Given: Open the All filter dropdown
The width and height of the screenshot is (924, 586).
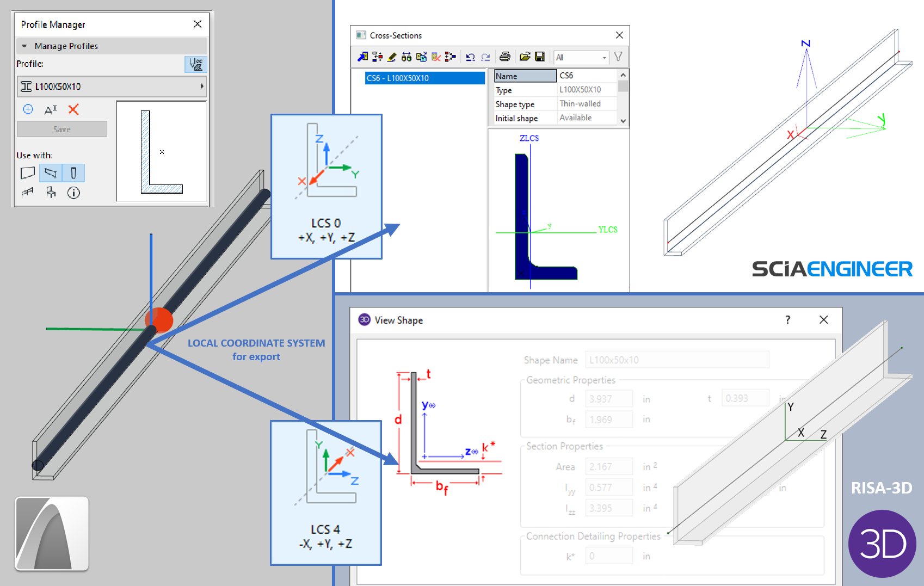Looking at the screenshot, I should coord(581,57).
